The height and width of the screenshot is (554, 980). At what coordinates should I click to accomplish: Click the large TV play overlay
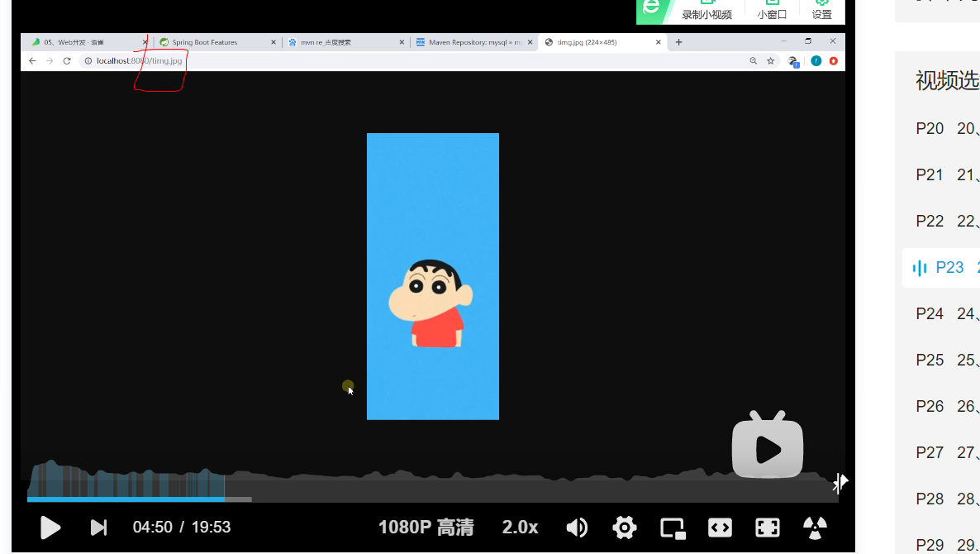pos(768,445)
